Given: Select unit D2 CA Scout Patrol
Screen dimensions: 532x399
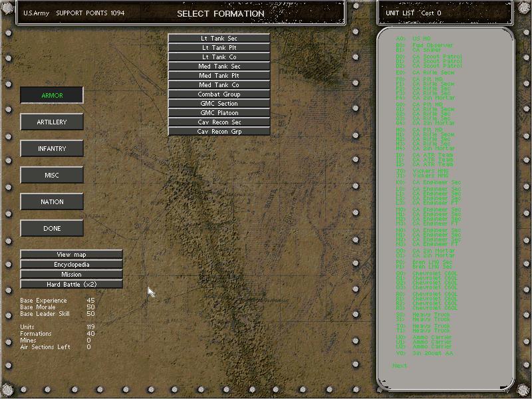Looking at the screenshot, I should point(429,66).
